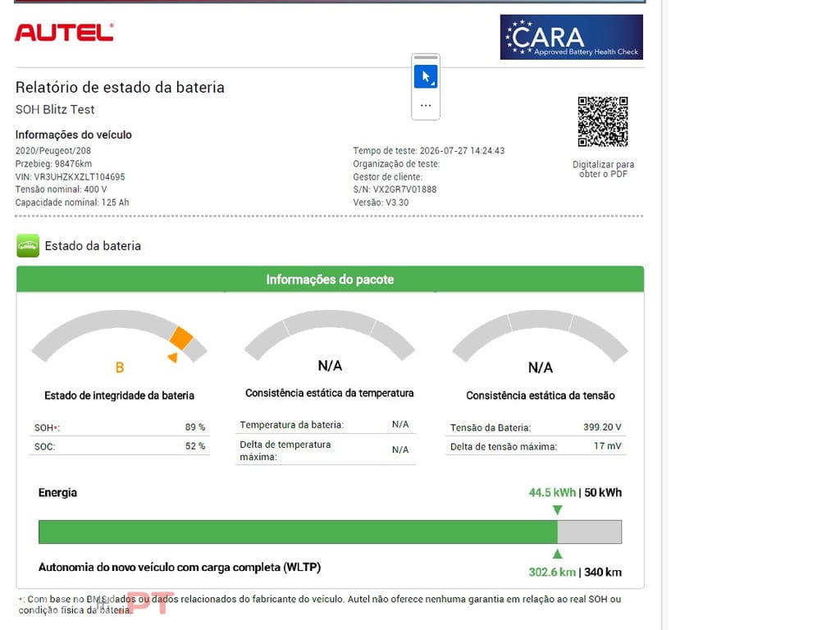Click the 'Versão: V3.30' text
This screenshot has height=630, width=840.
(381, 203)
